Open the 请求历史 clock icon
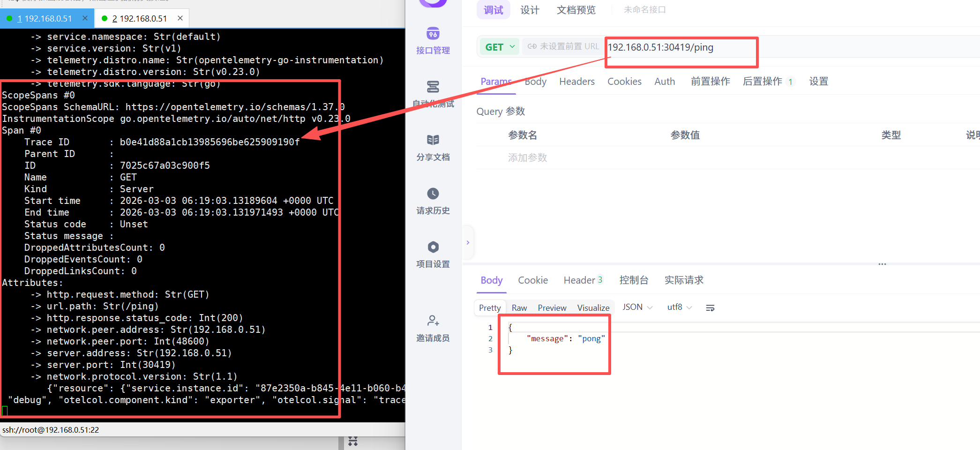980x450 pixels. coord(433,194)
